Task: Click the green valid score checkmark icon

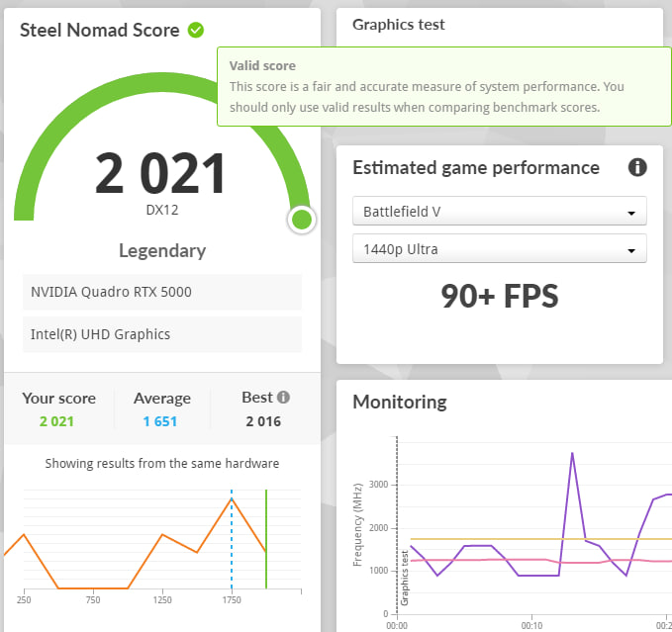Action: 196,30
